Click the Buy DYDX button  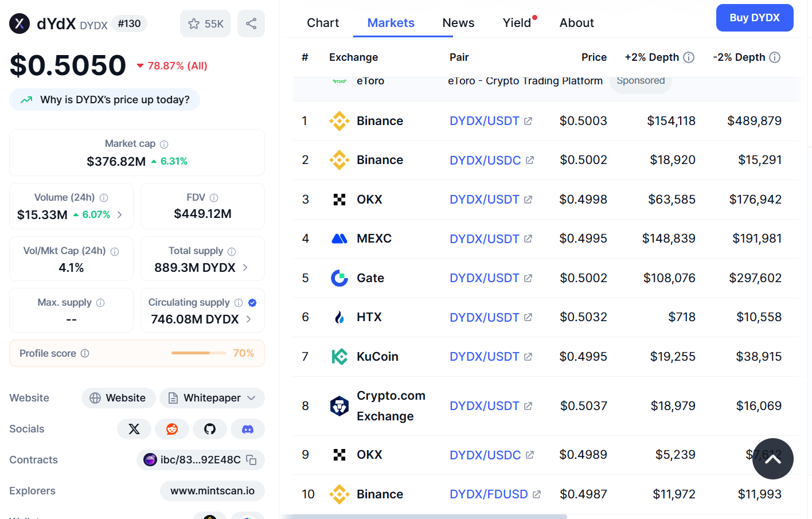755,18
